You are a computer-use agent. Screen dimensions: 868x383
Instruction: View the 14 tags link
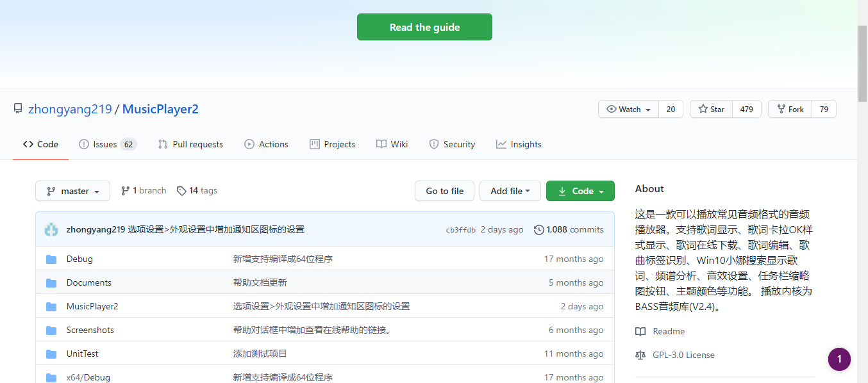pos(197,191)
